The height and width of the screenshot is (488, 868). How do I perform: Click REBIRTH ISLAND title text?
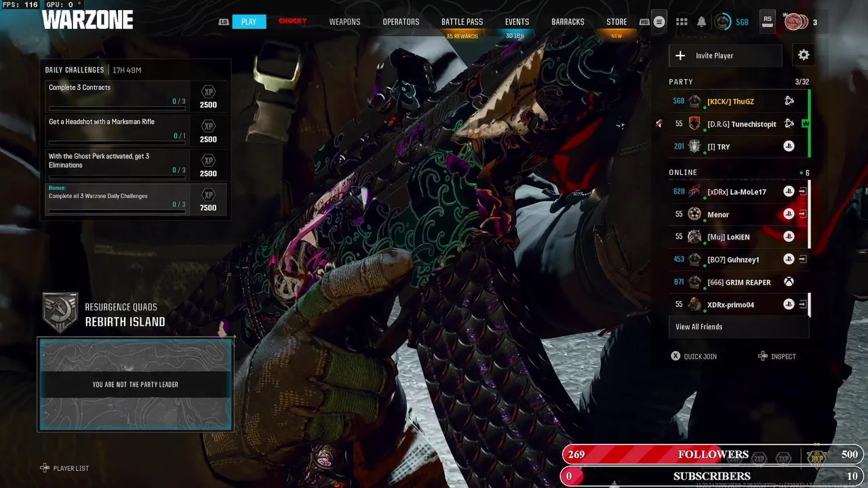[x=125, y=322]
